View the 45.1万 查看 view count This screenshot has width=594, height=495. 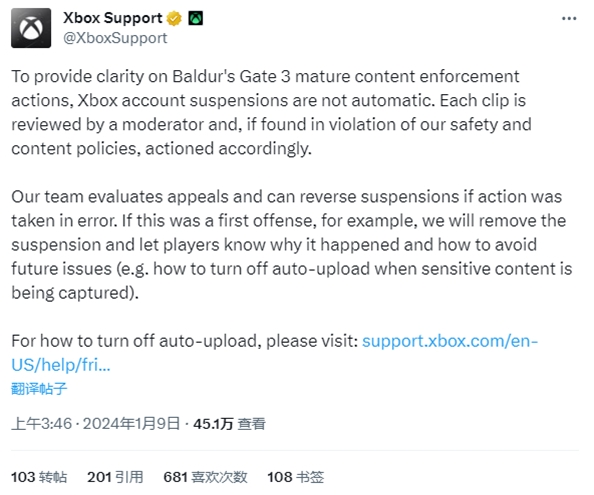pos(229,423)
